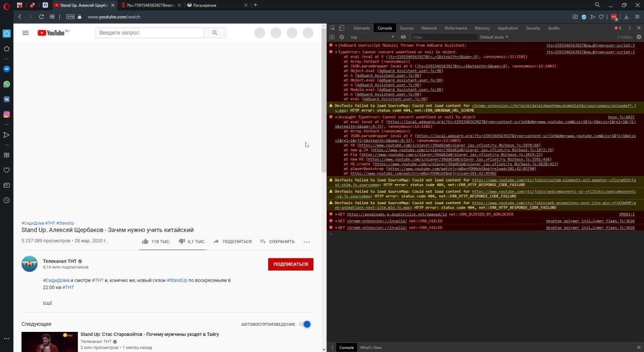Focus console Filter field

(x=444, y=37)
